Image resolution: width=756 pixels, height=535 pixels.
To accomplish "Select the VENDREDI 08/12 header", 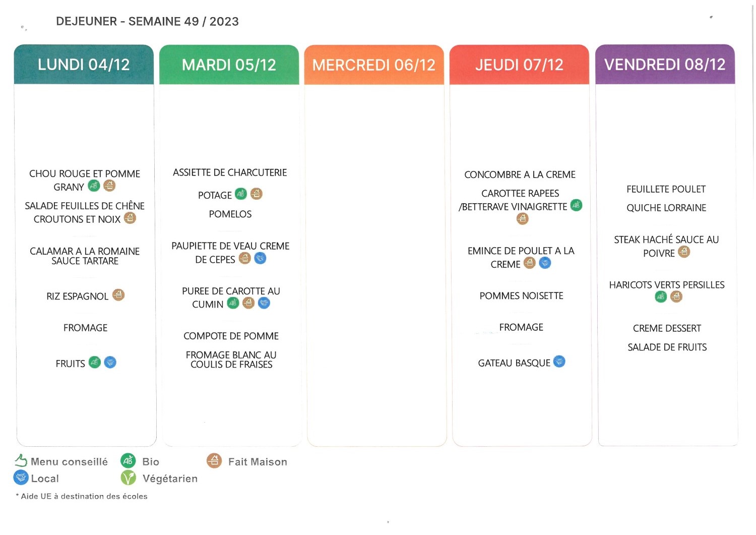I will click(x=665, y=65).
